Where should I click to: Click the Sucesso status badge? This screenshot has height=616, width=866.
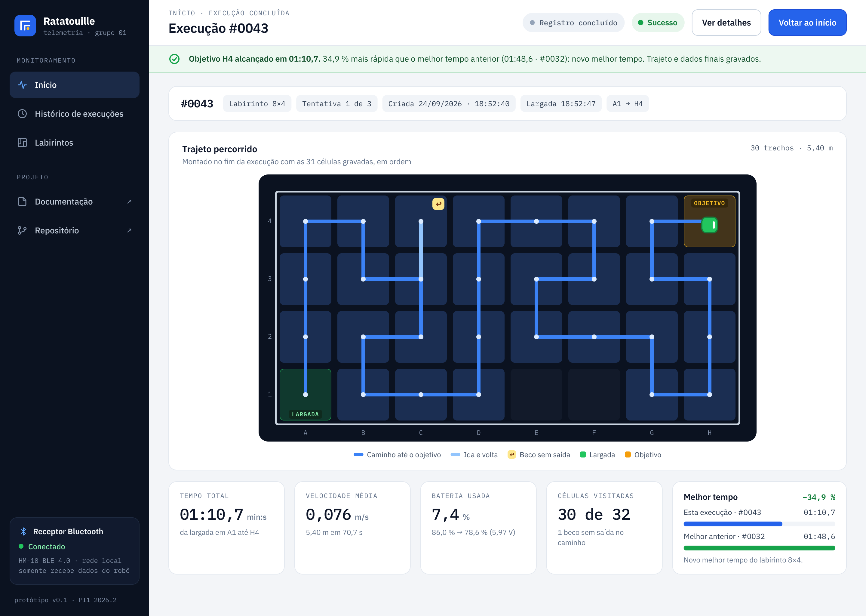coord(658,23)
